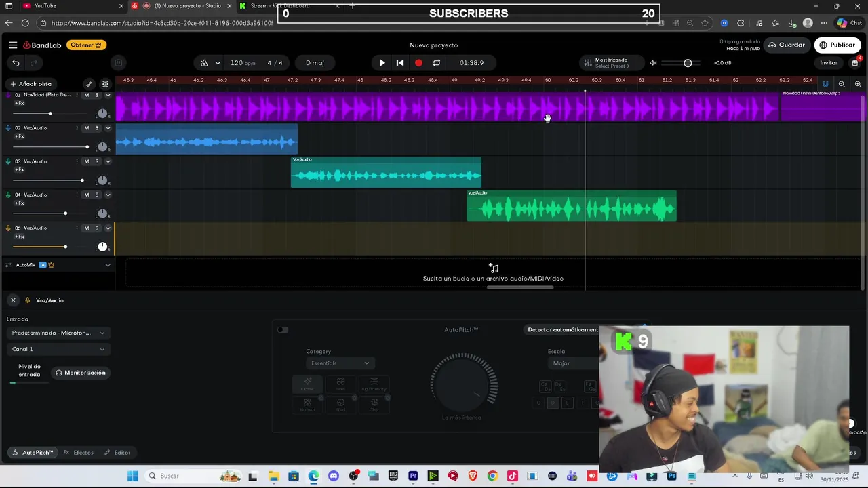Solo track 05 Voz/Audio

click(96, 228)
